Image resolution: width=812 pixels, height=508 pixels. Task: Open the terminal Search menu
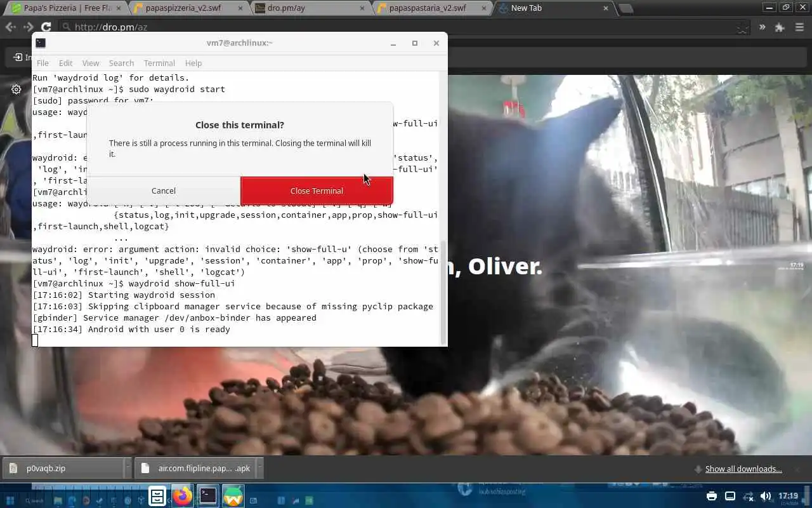point(121,63)
